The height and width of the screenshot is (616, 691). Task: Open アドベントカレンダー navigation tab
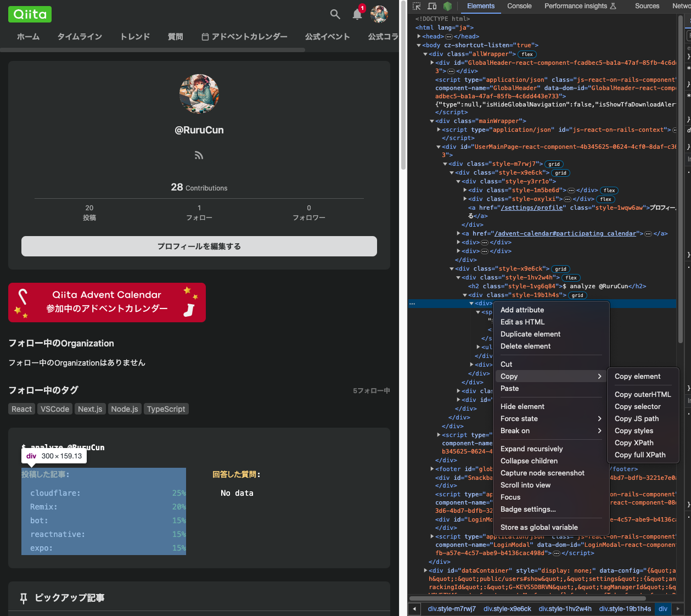tap(244, 37)
